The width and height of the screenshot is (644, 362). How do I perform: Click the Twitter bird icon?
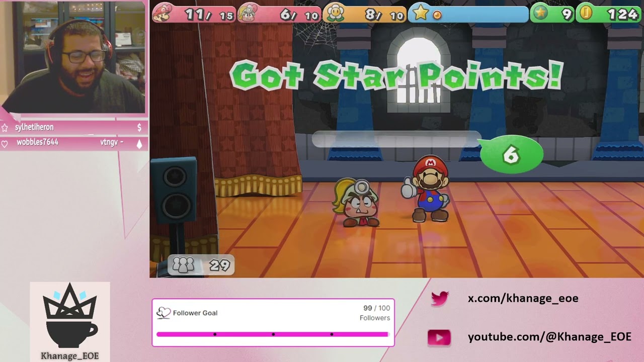coord(439,299)
